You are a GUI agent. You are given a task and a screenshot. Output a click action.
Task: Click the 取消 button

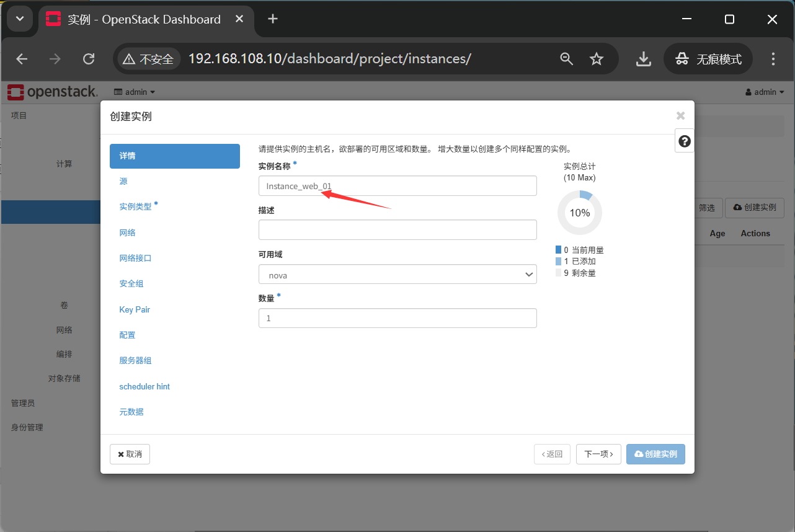[x=130, y=454]
